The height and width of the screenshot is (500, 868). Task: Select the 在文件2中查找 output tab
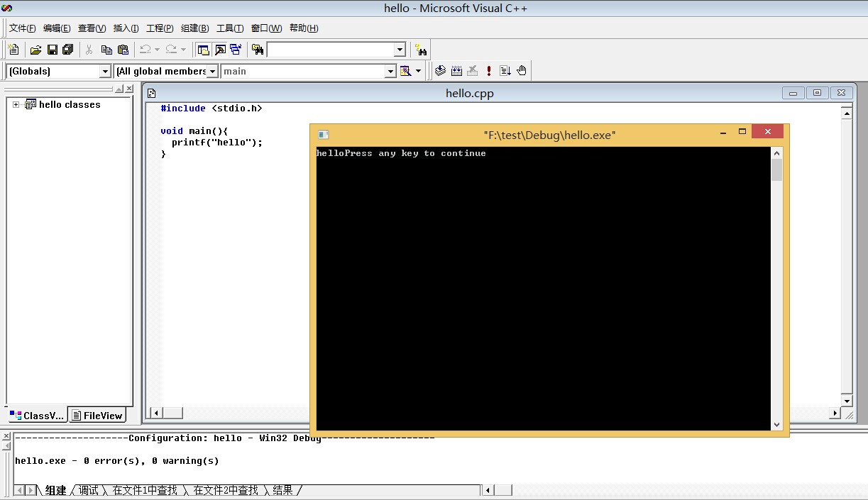[x=226, y=490]
